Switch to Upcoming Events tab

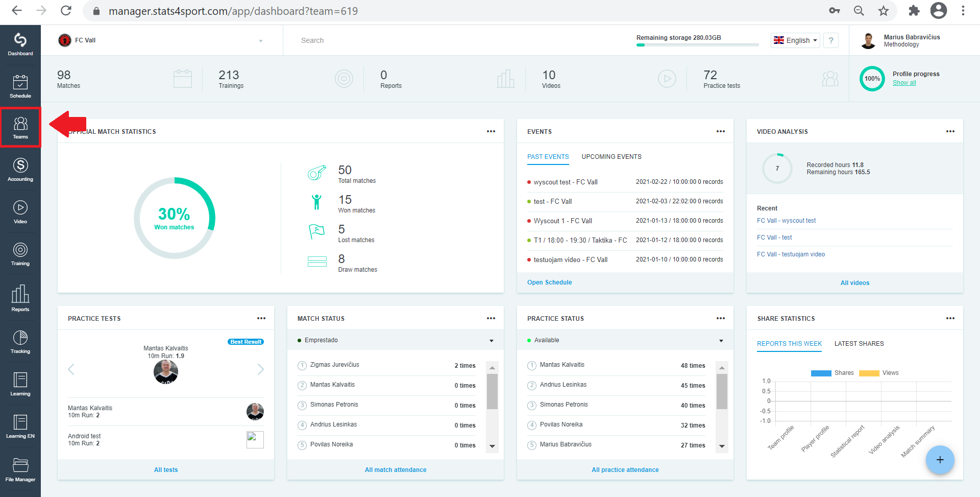[611, 157]
